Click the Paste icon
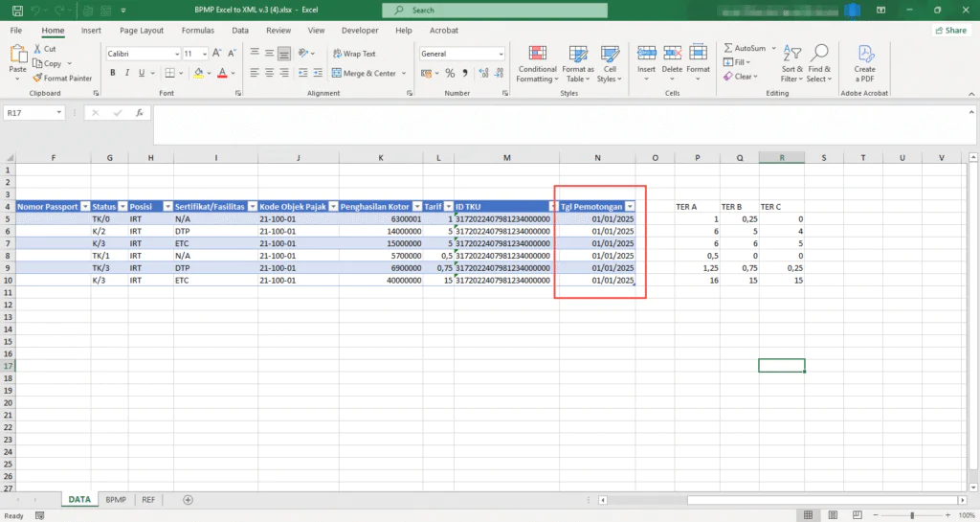Viewport: 980px width, 522px height. pos(17,56)
